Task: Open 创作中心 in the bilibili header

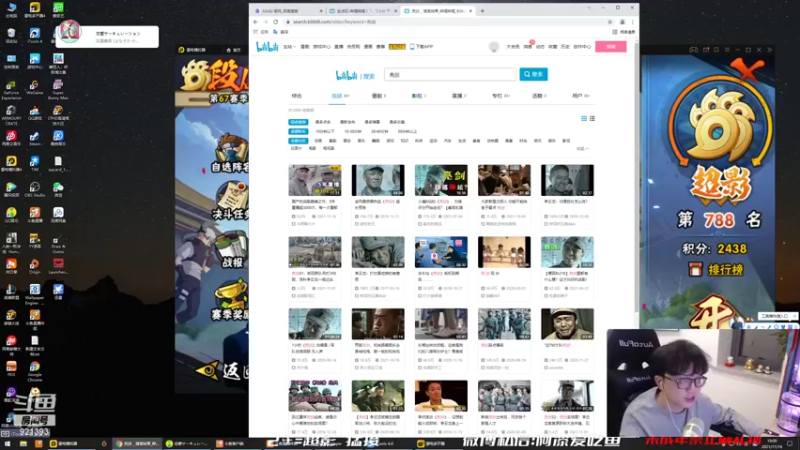Action: (582, 46)
